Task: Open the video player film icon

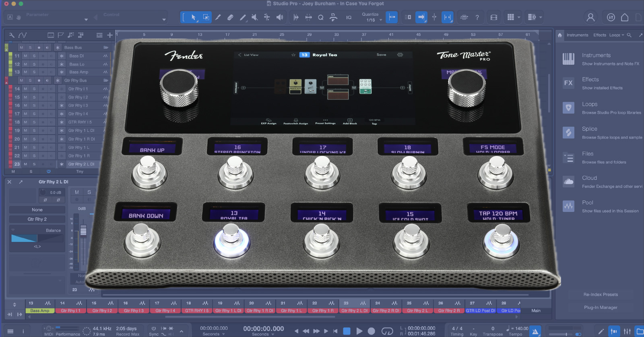Action: (x=493, y=17)
